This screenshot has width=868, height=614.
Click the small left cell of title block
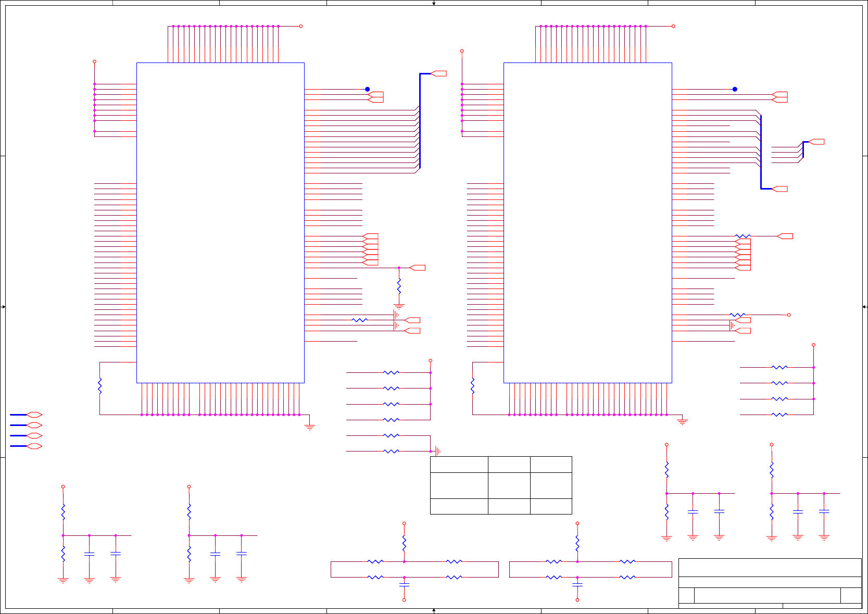coord(686,595)
